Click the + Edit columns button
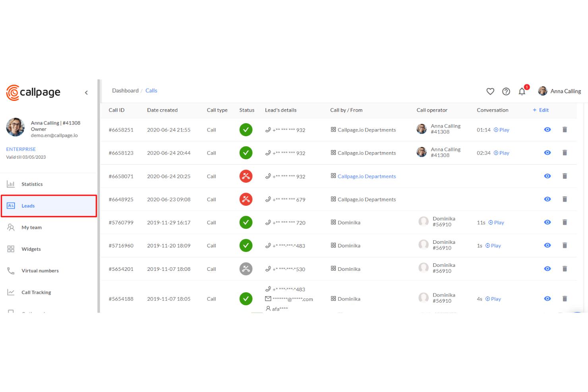Viewport: 588px width, 392px height. coord(541,110)
